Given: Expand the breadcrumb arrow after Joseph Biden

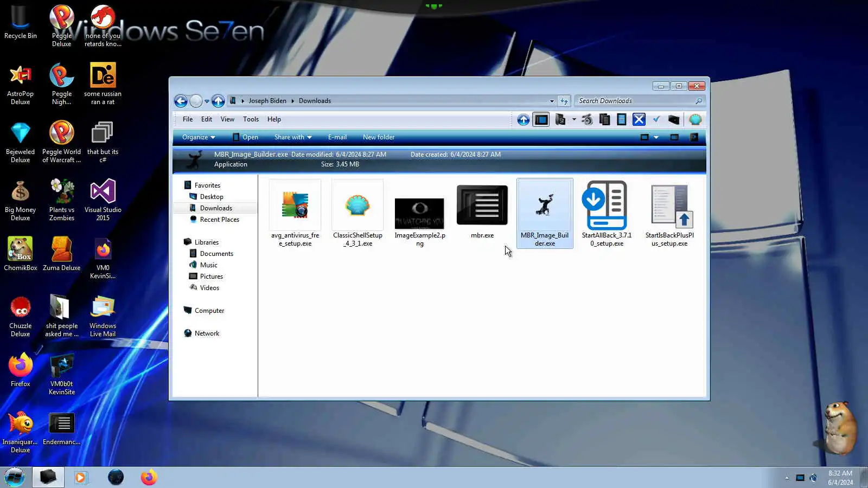Looking at the screenshot, I should coord(292,101).
